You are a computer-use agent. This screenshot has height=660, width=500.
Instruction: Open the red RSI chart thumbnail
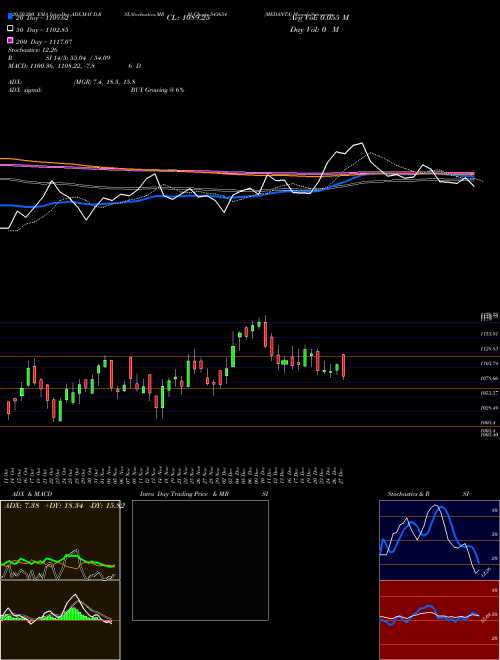coord(439,620)
